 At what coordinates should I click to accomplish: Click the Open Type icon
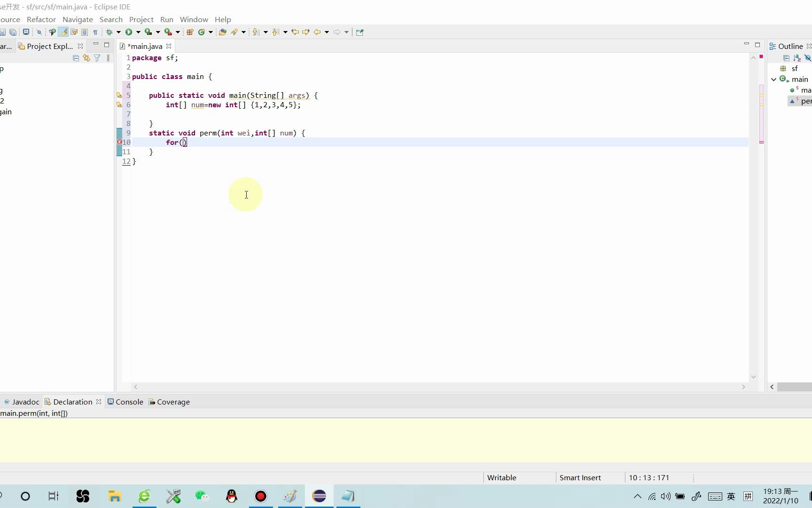coord(223,32)
